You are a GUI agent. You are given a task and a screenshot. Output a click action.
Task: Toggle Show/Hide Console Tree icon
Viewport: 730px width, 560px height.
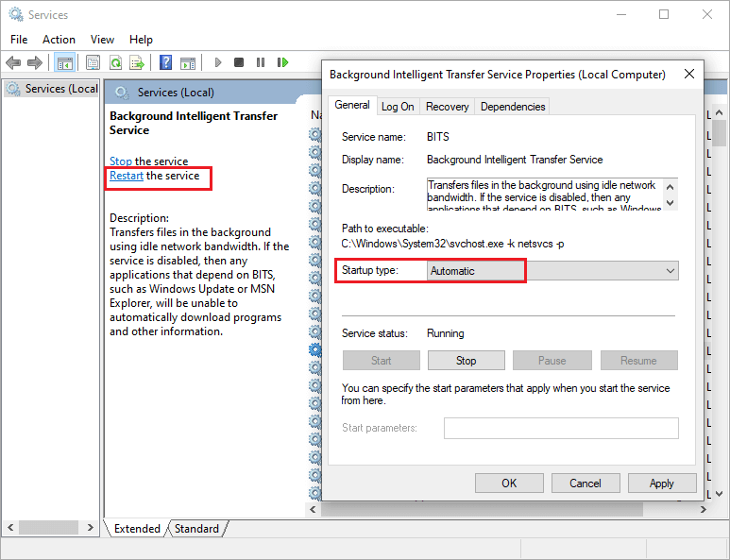(64, 62)
